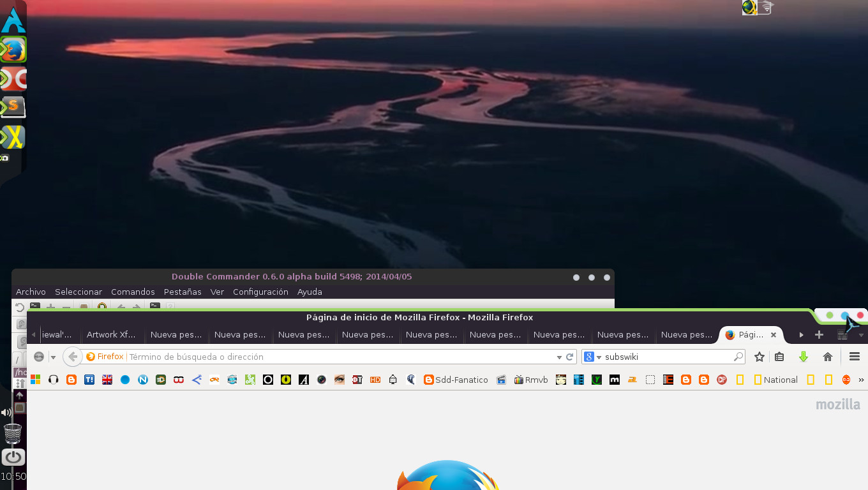Open the italic A bookmark icon
The width and height of the screenshot is (868, 490).
(x=304, y=380)
